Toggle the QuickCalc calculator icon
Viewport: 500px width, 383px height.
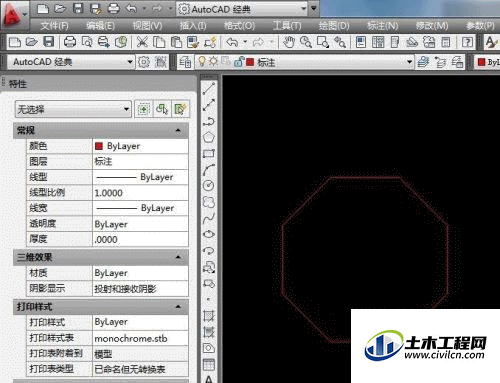[x=446, y=42]
